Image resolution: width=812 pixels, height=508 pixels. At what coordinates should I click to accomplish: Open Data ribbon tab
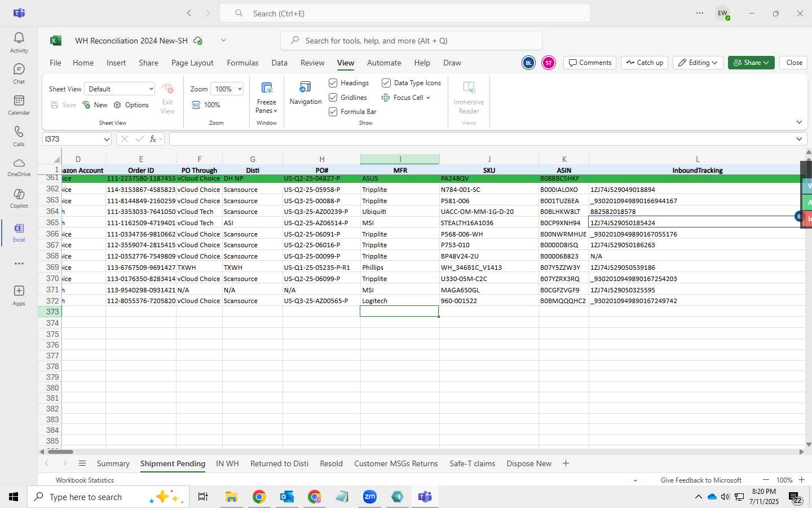point(279,63)
